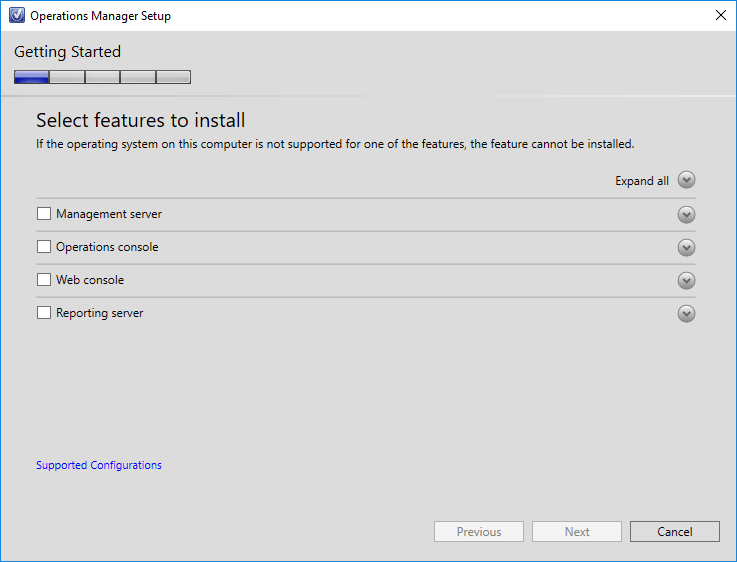The width and height of the screenshot is (737, 562).
Task: Select the Reporting server checkbox
Action: point(44,312)
